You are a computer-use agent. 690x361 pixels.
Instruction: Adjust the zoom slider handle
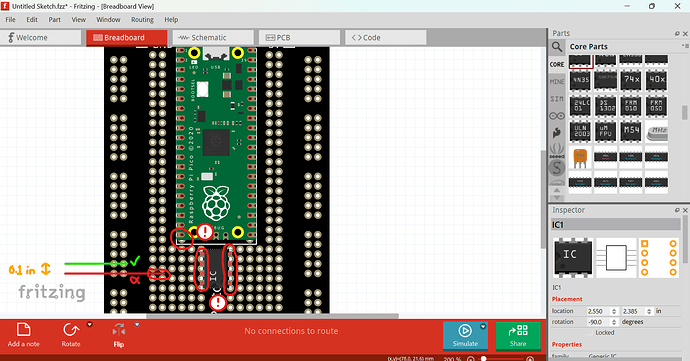[484, 358]
